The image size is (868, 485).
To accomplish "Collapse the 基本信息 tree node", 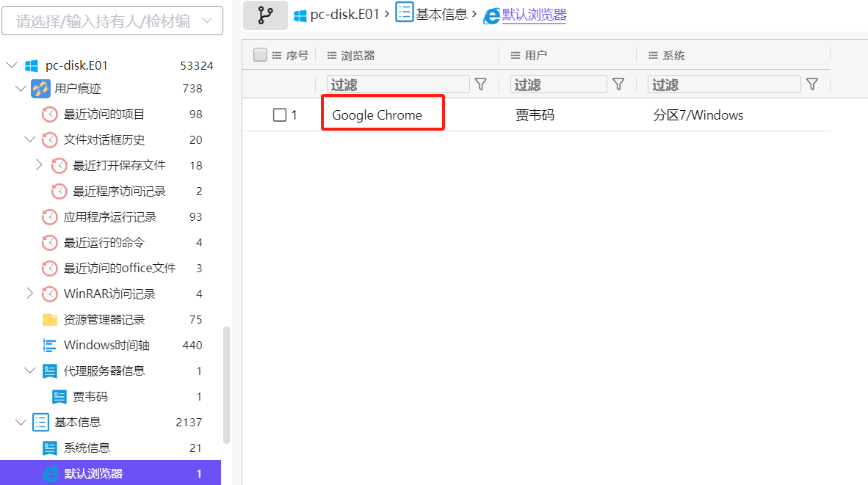I will pos(21,422).
